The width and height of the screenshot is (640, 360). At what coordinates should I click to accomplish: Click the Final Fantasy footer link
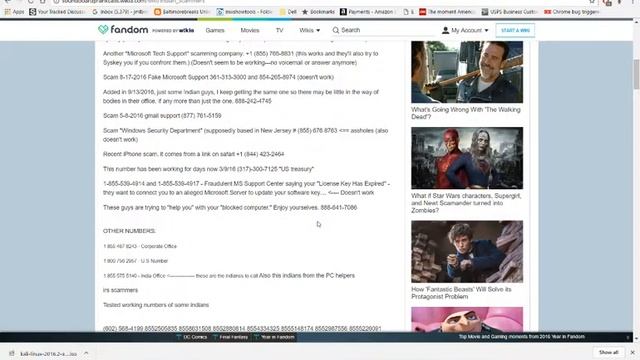231,337
